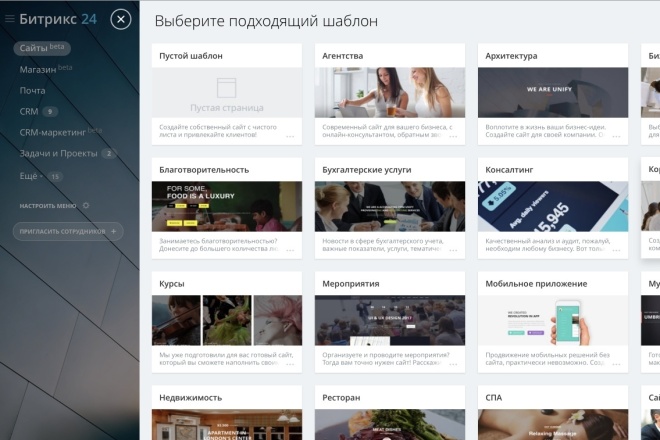Click CRM counter badge 9
The width and height of the screenshot is (660, 440).
point(50,112)
